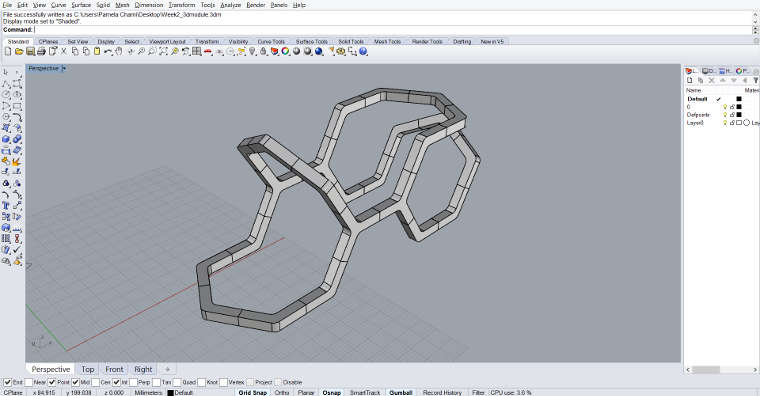Image resolution: width=760 pixels, height=396 pixels.
Task: Switch to the CPlanes toolbar tab
Action: coord(48,42)
